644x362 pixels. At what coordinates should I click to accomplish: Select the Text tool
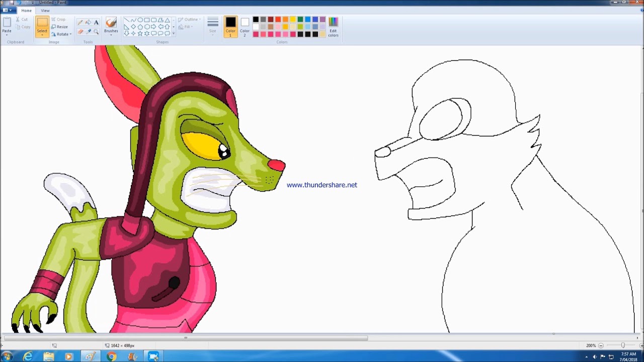(x=97, y=22)
